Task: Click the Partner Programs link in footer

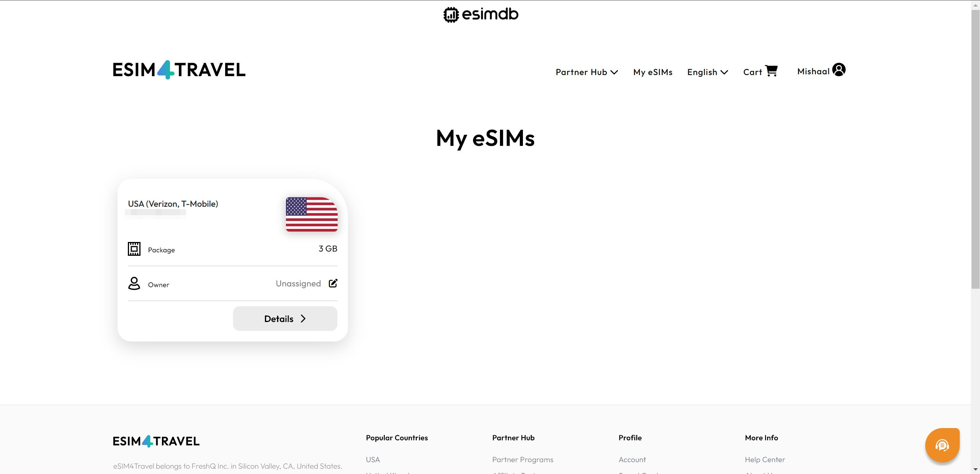Action: click(523, 459)
